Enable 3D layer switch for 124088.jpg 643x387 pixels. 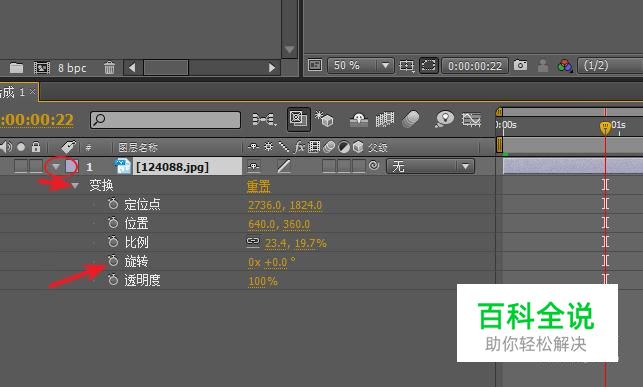point(358,166)
